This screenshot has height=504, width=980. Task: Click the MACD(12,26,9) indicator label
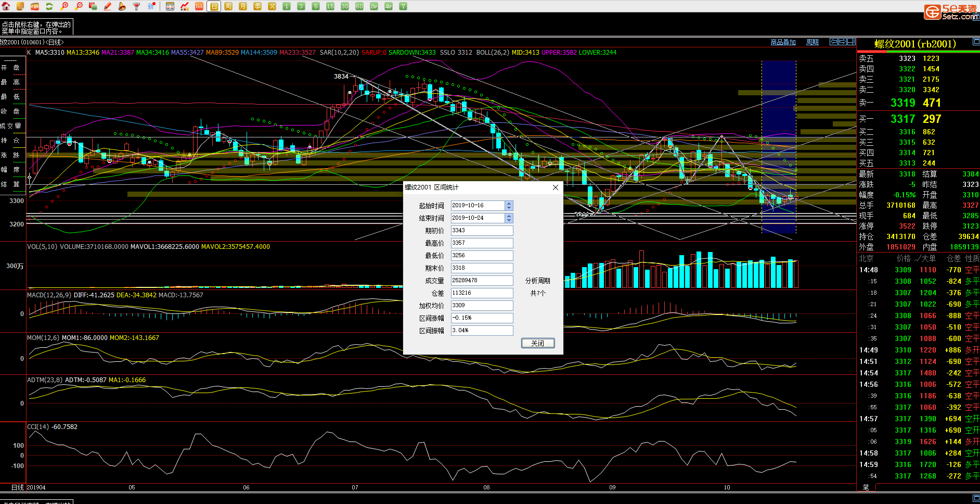[x=49, y=295]
